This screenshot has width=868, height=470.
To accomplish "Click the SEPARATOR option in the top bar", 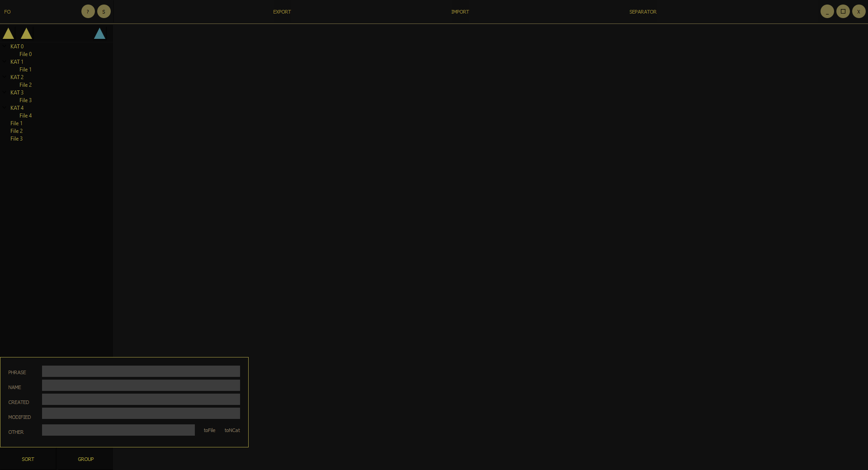I will click(643, 12).
